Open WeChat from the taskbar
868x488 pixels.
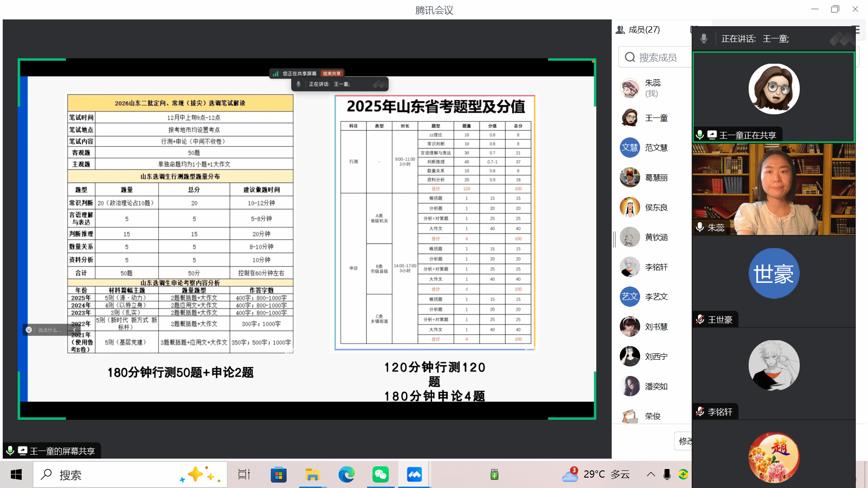pyautogui.click(x=380, y=474)
